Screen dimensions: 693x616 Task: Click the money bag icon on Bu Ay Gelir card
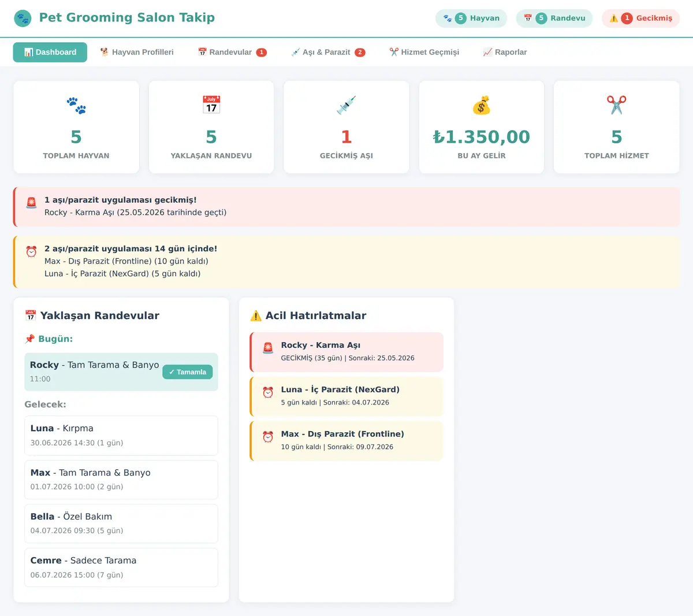[482, 105]
